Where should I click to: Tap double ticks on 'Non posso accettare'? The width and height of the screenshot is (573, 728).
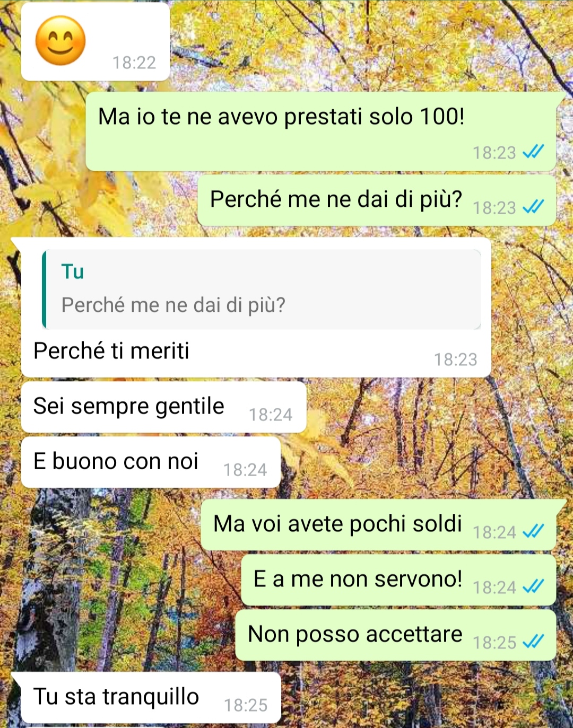533,642
